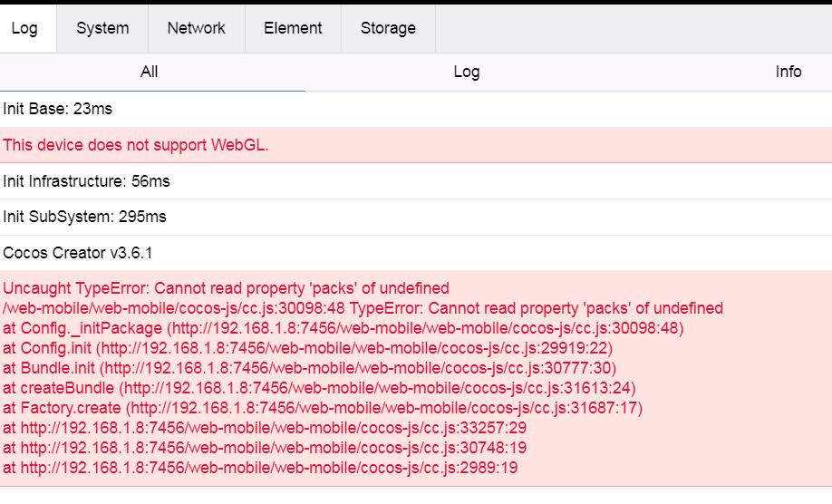Filter by Log level beside All
832x504 pixels.
click(466, 72)
